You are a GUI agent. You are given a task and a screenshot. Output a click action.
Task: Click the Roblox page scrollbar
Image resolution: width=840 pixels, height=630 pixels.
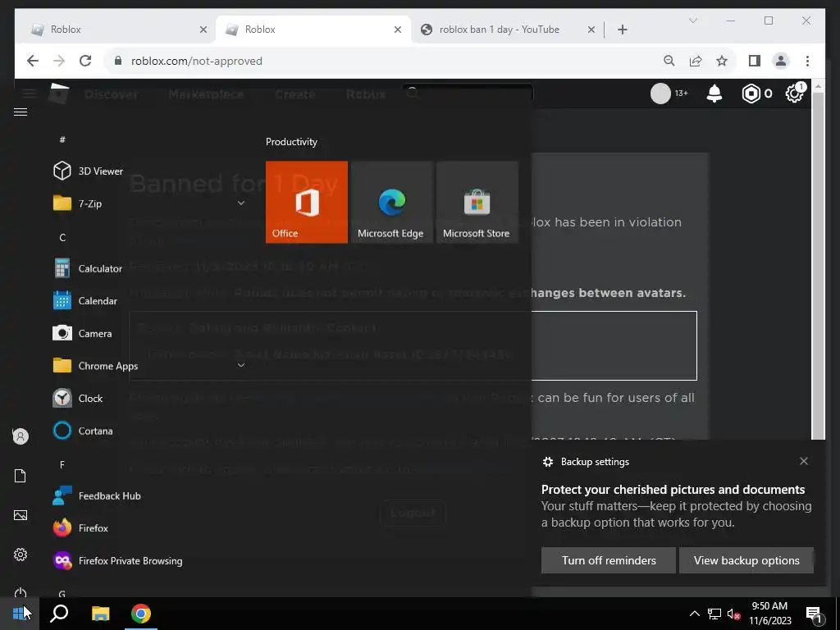(818, 265)
